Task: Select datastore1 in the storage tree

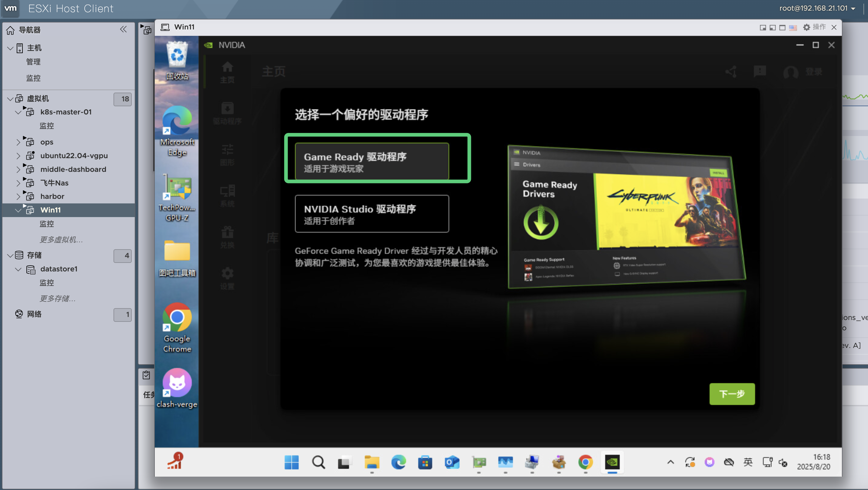Action: click(59, 269)
